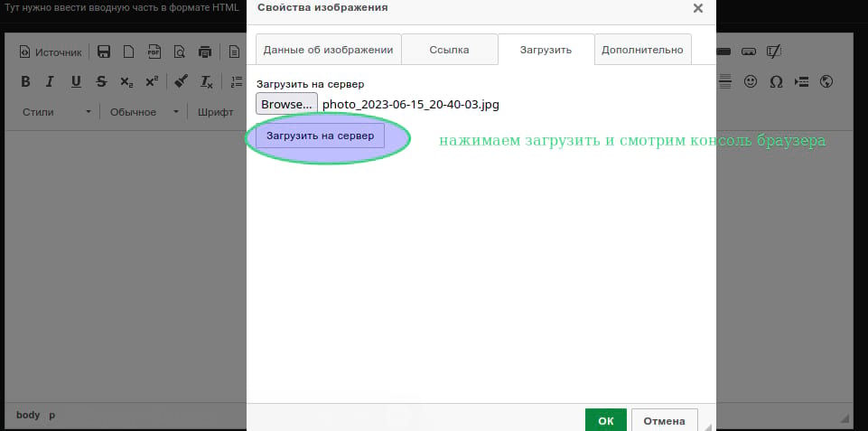This screenshot has width=868, height=431.
Task: Click the selected file name photo_2023-06-15_20-40-03.jpg
Action: coord(411,105)
